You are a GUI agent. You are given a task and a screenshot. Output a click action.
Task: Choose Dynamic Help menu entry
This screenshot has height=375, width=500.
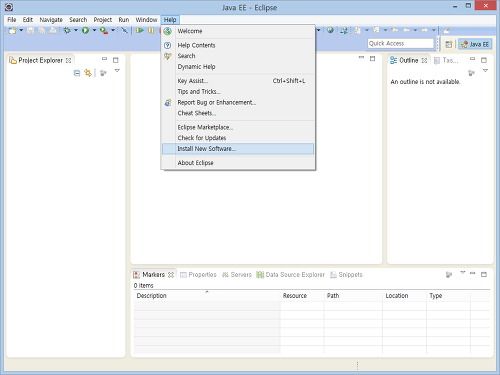coord(238,67)
